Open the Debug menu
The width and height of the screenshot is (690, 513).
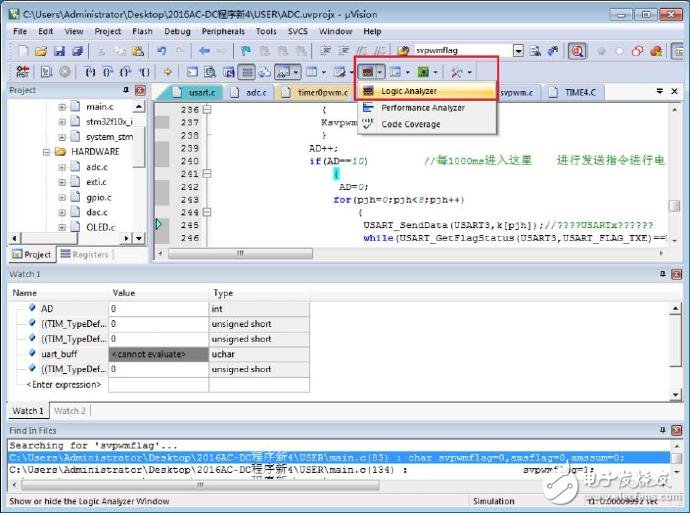tap(177, 31)
